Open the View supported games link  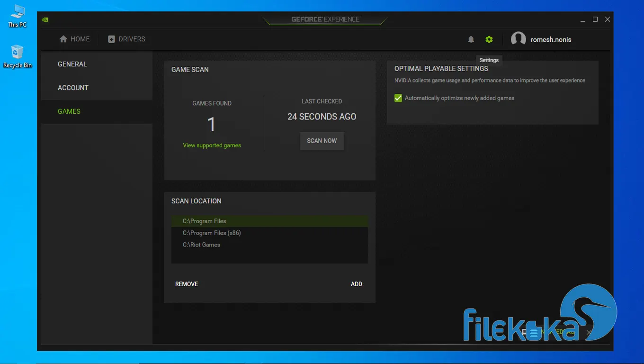pyautogui.click(x=212, y=146)
